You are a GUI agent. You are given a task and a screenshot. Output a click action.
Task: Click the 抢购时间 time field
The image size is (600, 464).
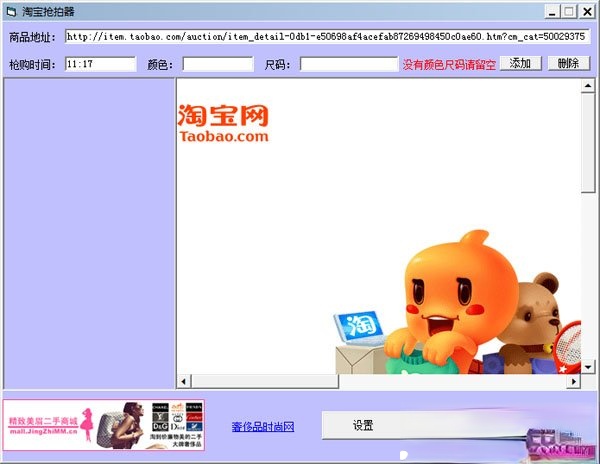click(100, 64)
